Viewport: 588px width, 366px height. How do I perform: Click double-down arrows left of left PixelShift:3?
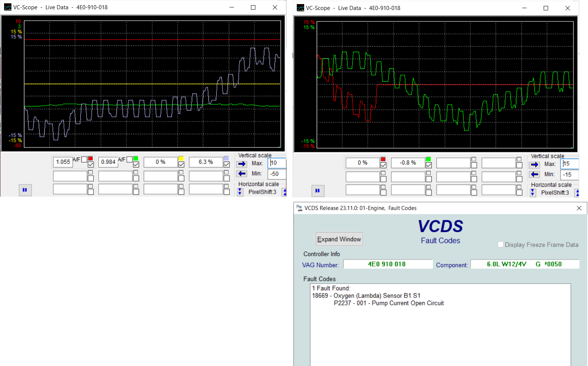tap(240, 192)
